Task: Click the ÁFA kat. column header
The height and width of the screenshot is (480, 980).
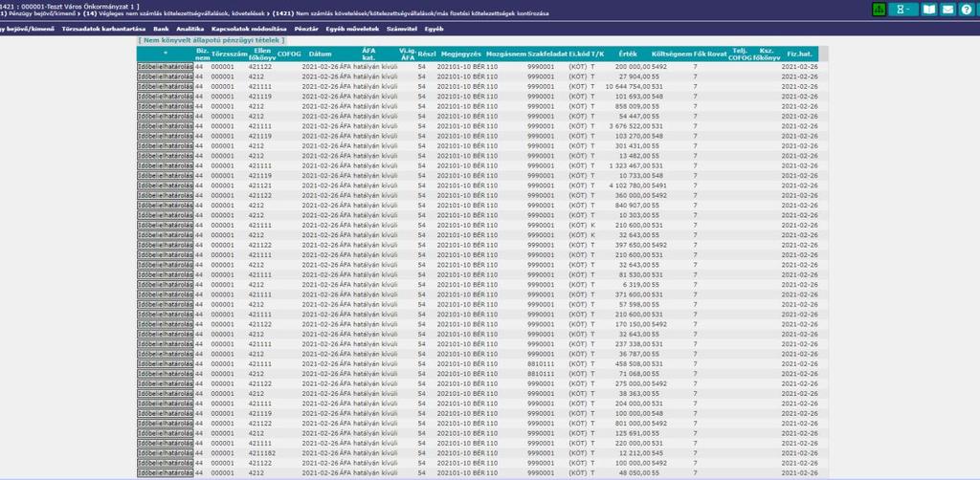Action: (368, 54)
